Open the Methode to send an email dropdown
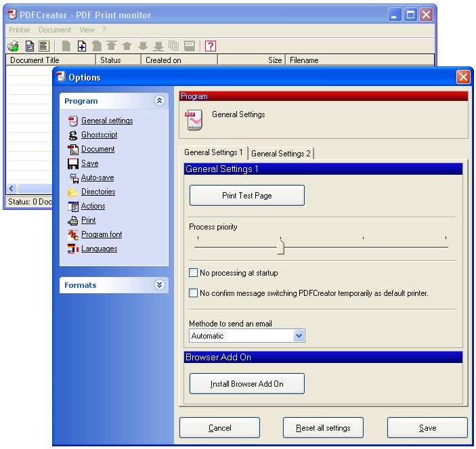The image size is (476, 449). (x=299, y=336)
